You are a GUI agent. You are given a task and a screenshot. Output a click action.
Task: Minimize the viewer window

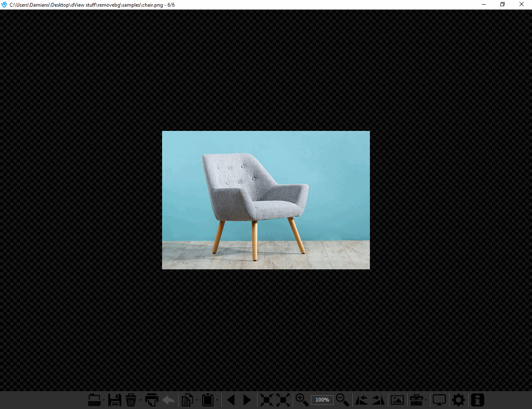pyautogui.click(x=484, y=5)
